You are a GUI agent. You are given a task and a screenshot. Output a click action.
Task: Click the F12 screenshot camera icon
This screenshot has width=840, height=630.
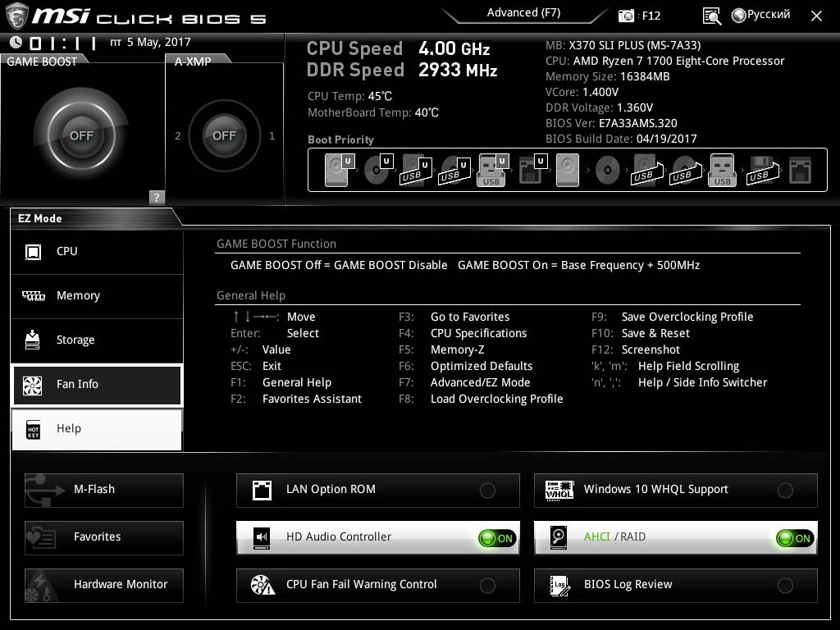[626, 16]
